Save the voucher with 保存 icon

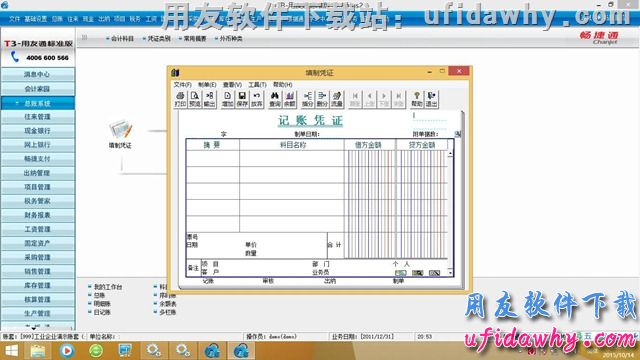242,99
